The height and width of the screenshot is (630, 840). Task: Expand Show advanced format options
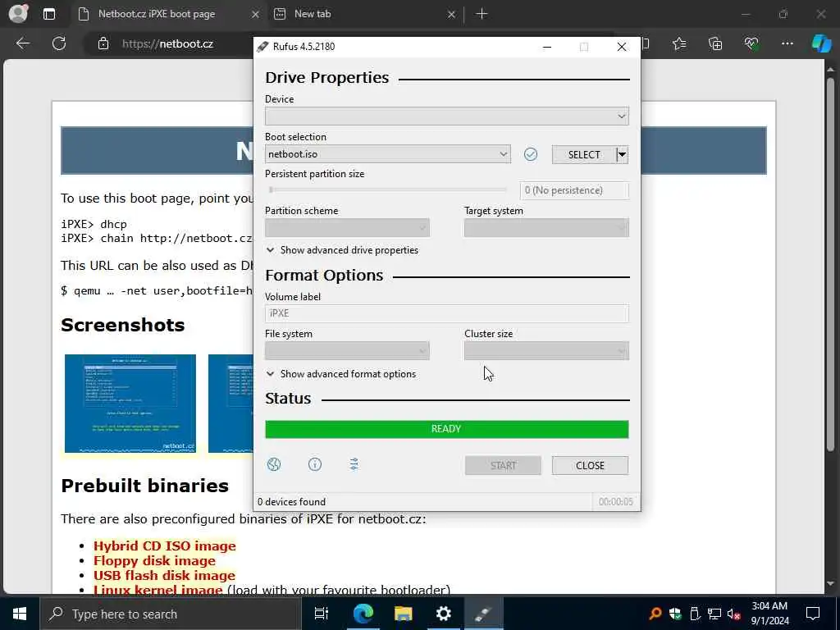pyautogui.click(x=341, y=374)
